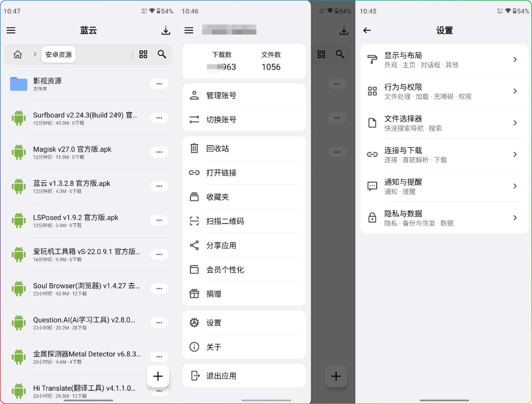Screen dimensions: 532x404
Task: Expand options menu for Magisk v27.0 apk
Action: point(159,152)
